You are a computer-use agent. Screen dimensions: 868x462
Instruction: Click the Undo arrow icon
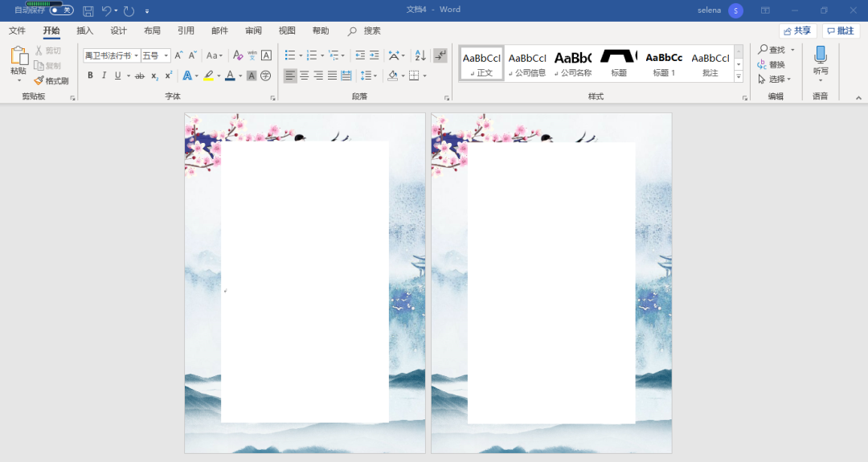point(106,10)
